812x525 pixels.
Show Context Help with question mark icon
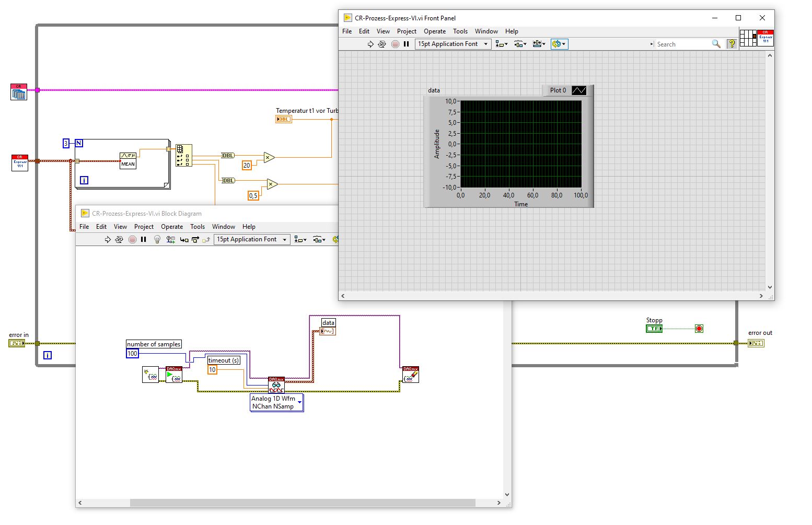pyautogui.click(x=732, y=44)
